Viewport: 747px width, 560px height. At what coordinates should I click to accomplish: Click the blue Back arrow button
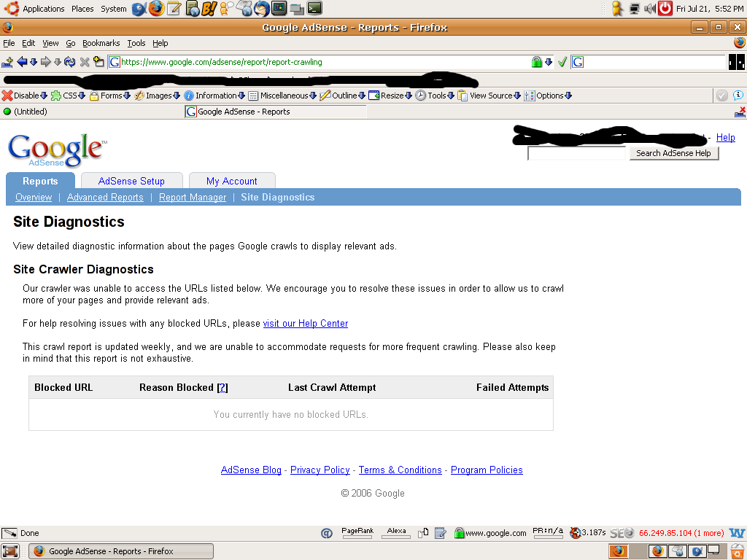coord(22,62)
